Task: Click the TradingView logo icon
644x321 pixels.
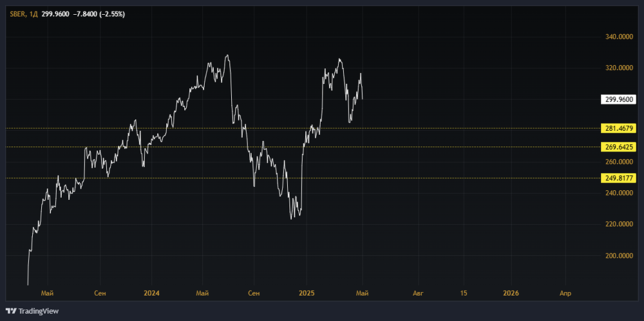Action: pyautogui.click(x=11, y=311)
